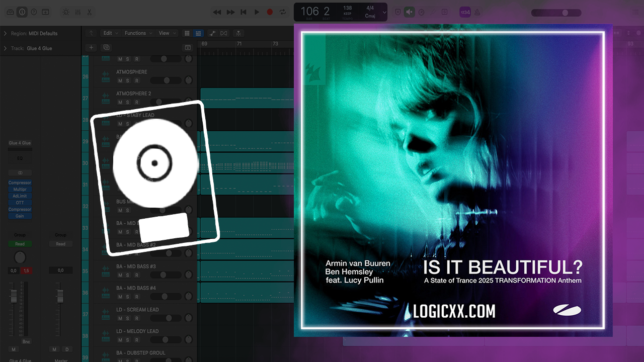Open the Functions menu
Viewport: 644px width, 362px height.
(137, 33)
